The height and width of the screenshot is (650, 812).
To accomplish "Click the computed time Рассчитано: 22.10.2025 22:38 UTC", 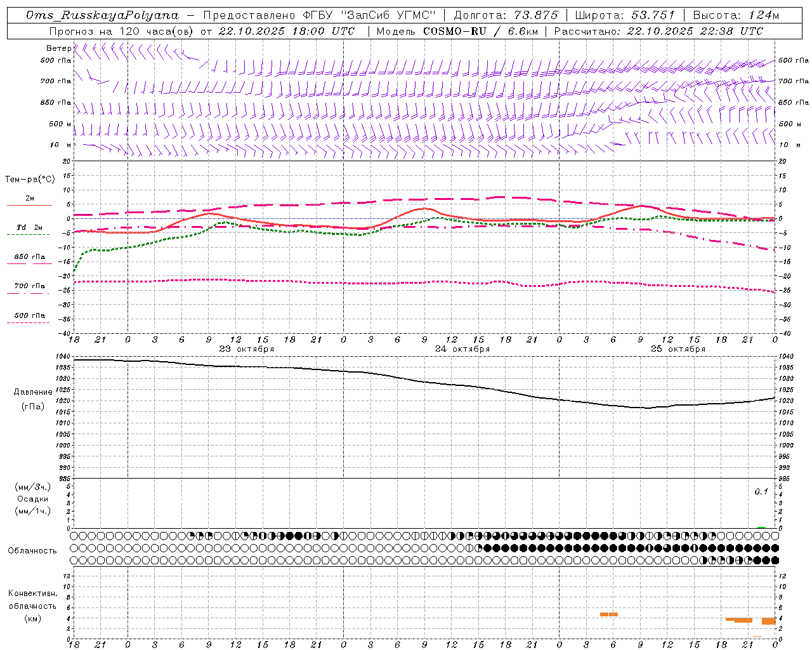I will (658, 31).
